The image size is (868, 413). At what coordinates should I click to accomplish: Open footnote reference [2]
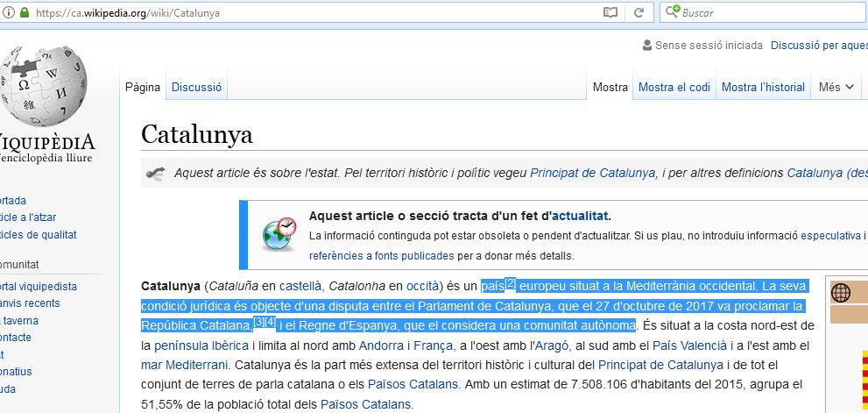(511, 283)
